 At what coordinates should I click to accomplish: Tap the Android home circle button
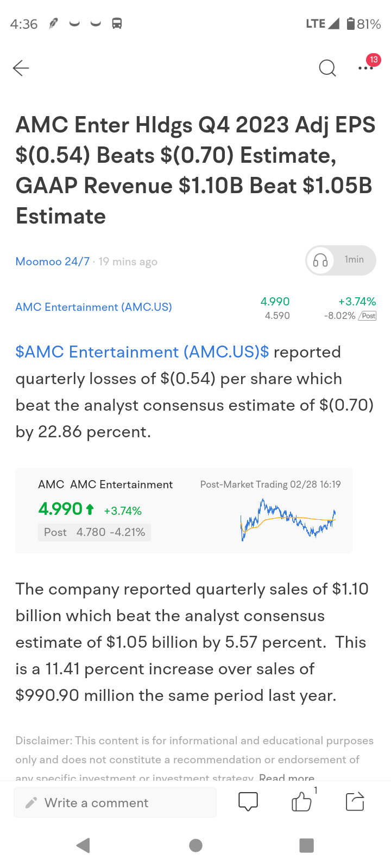(195, 845)
